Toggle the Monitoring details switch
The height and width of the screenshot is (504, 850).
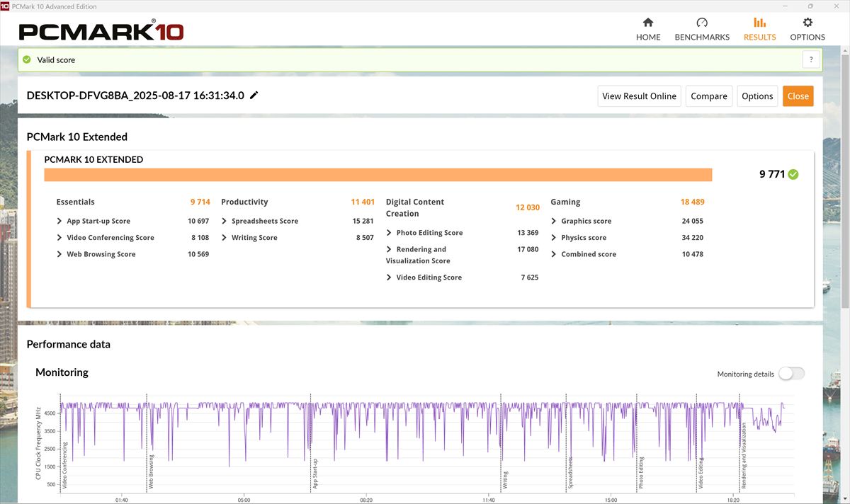click(791, 374)
